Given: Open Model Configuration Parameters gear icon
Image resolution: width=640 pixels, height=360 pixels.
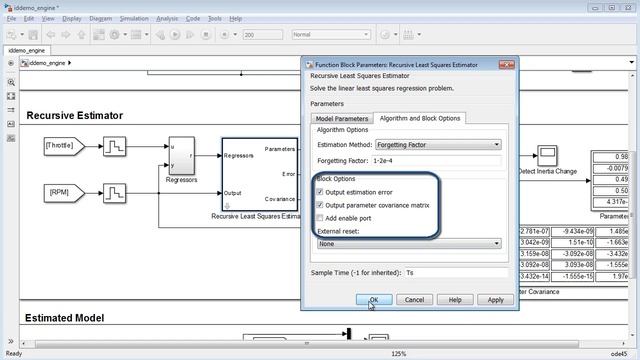Looking at the screenshot, I should 115,35.
